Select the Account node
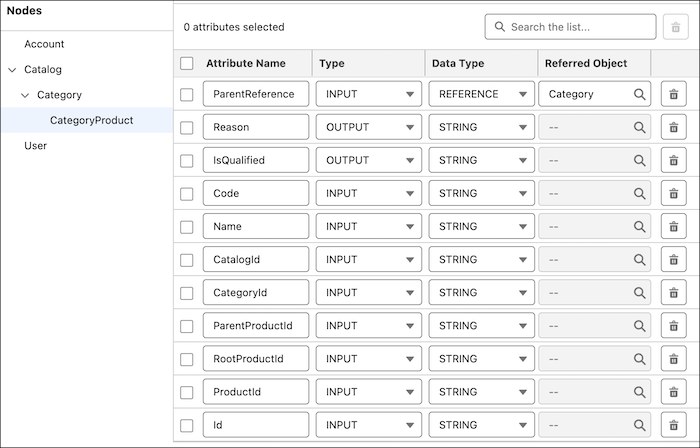700x448 pixels. coord(44,44)
